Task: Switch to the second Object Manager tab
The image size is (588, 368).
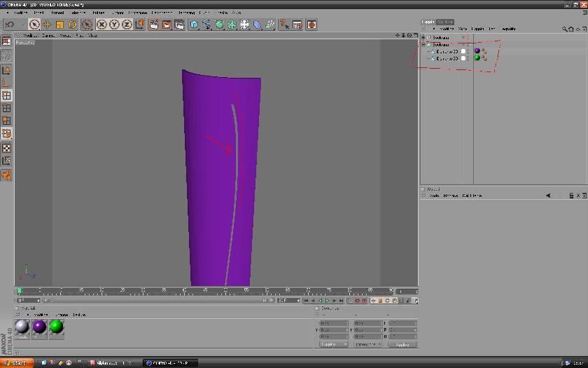Action: 445,22
